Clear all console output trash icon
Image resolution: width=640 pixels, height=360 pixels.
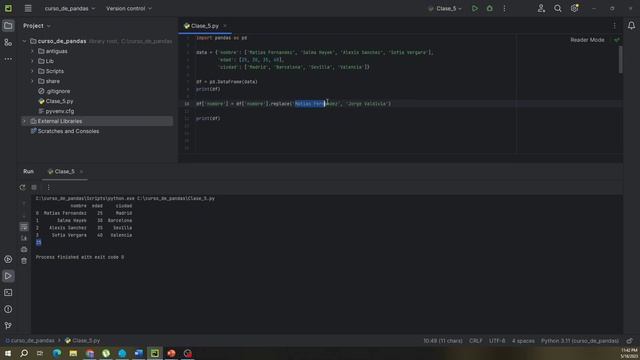click(24, 261)
